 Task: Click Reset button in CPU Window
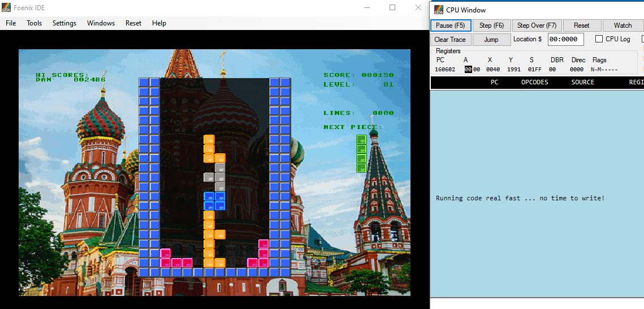pos(582,25)
